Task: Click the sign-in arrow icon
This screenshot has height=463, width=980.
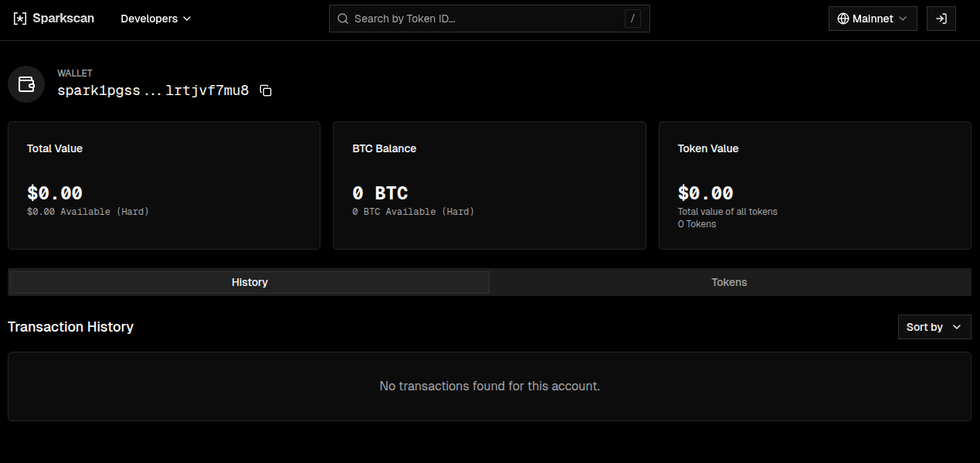Action: [941, 19]
